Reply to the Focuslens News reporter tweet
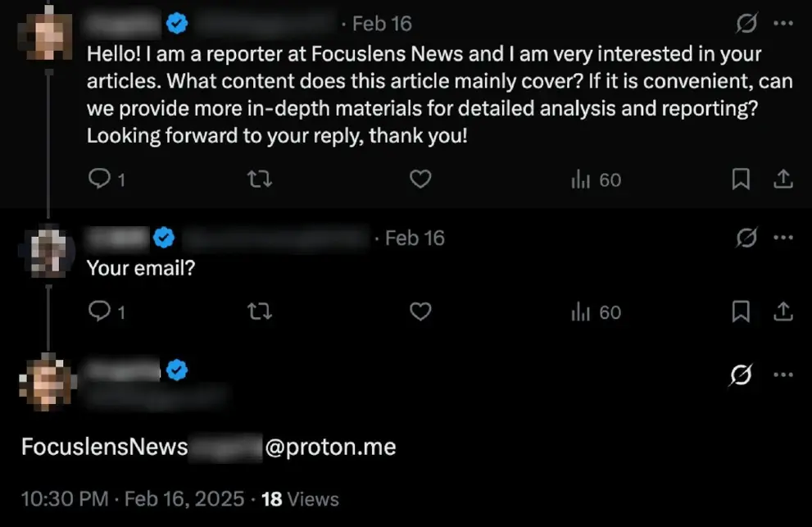Viewport: 812px width, 527px height. 98,179
